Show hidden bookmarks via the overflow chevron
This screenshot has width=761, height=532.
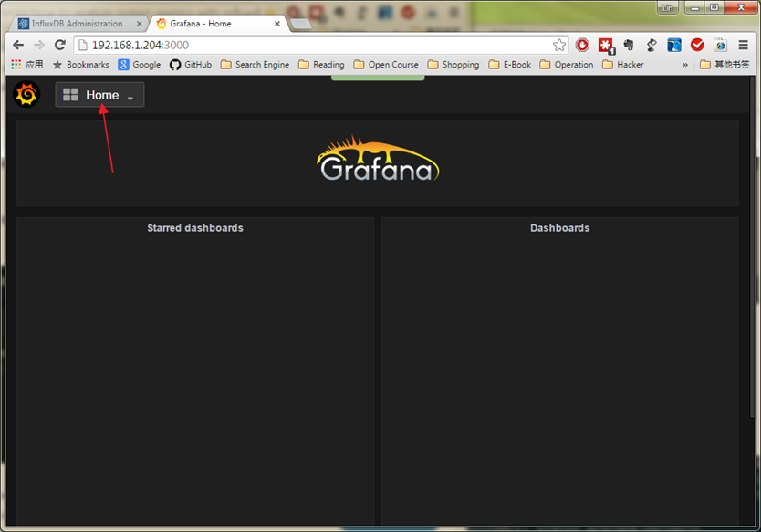pyautogui.click(x=685, y=65)
